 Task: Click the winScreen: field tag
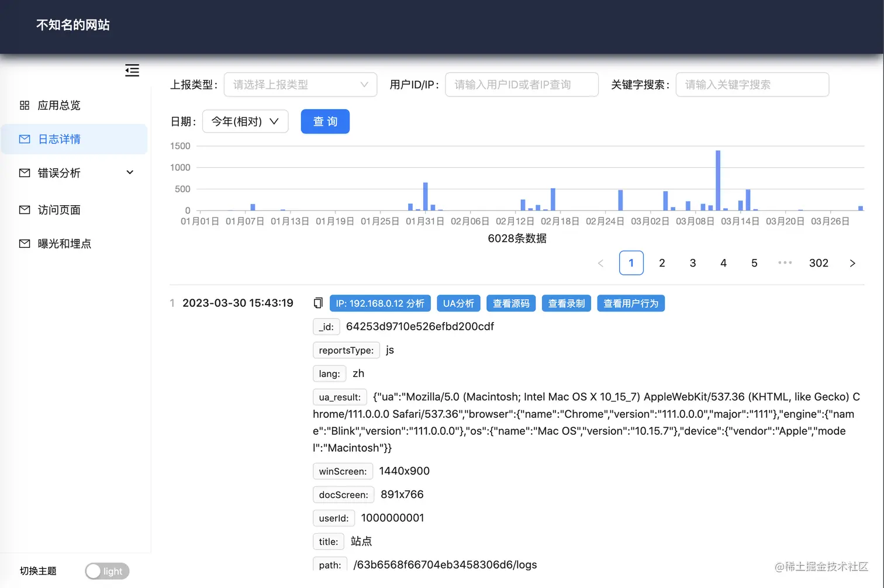(x=343, y=471)
